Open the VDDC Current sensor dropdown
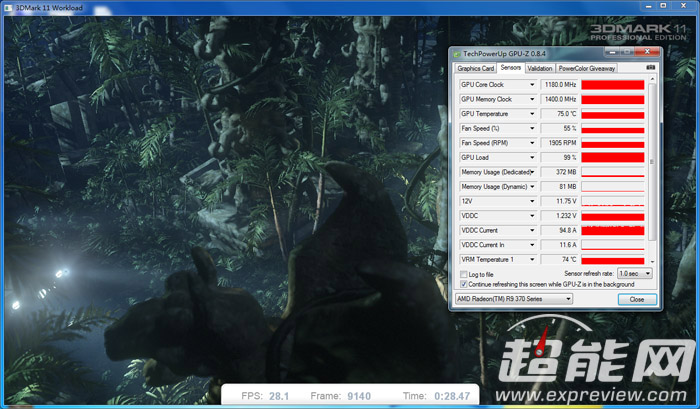The width and height of the screenshot is (700, 409). pyautogui.click(x=532, y=230)
